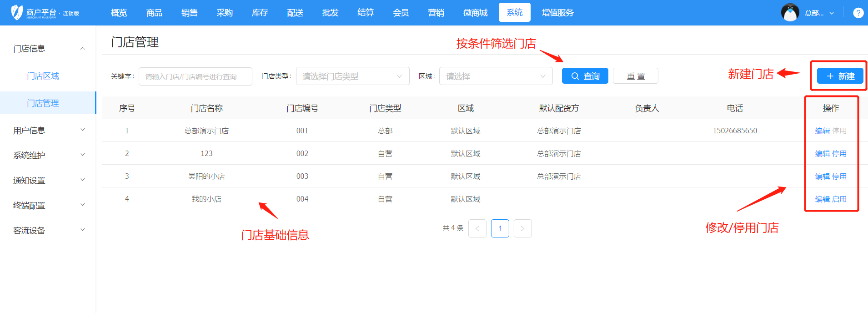Focus the 关键字 search input field
The width and height of the screenshot is (868, 313).
pyautogui.click(x=195, y=76)
